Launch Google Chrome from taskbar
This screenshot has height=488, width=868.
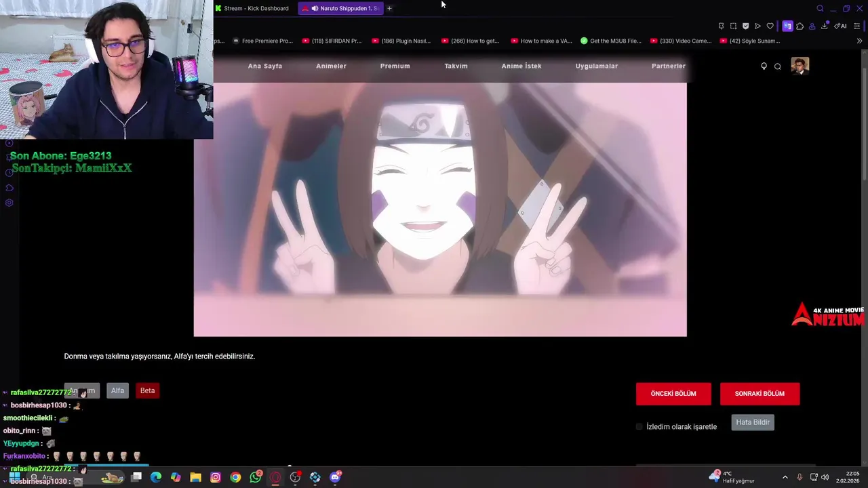235,477
